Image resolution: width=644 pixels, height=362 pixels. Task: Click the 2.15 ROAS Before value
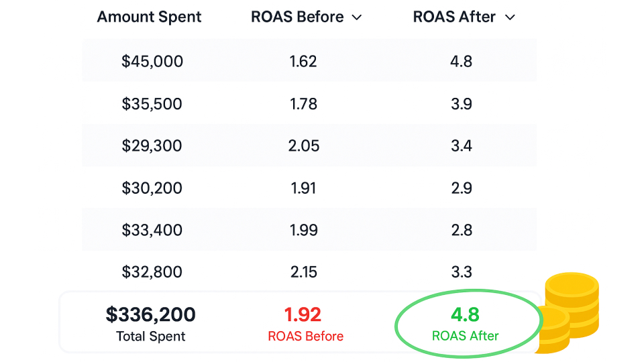pos(303,272)
